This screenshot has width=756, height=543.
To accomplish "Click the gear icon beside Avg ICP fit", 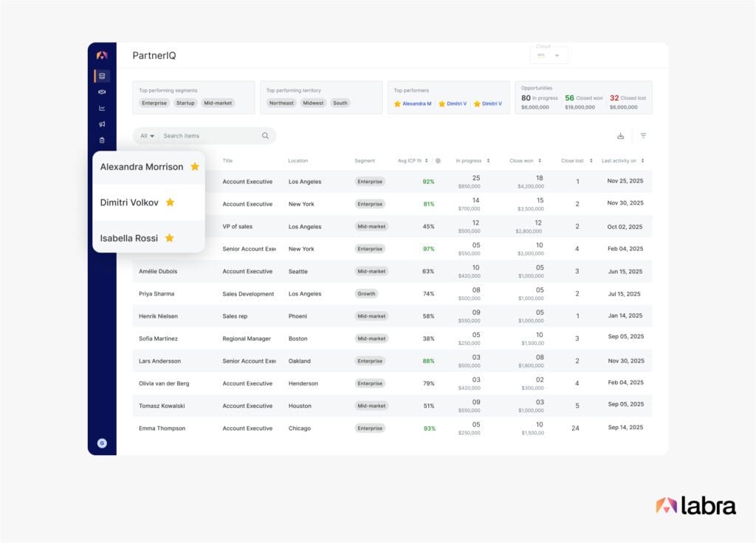I will pyautogui.click(x=437, y=160).
